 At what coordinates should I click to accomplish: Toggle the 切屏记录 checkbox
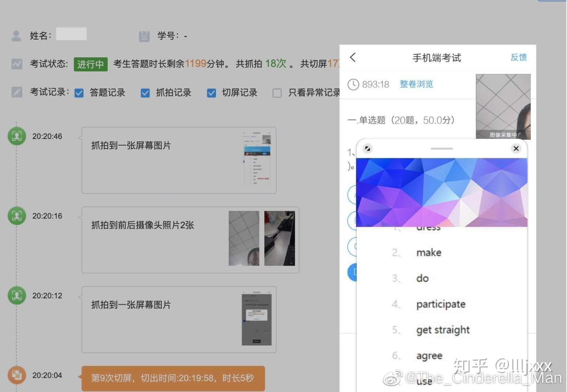(x=211, y=93)
